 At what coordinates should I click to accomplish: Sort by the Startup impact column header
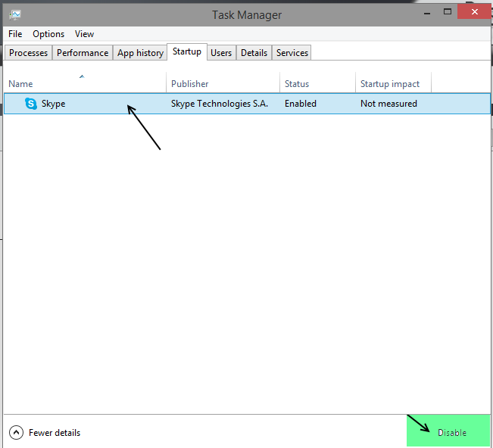393,83
